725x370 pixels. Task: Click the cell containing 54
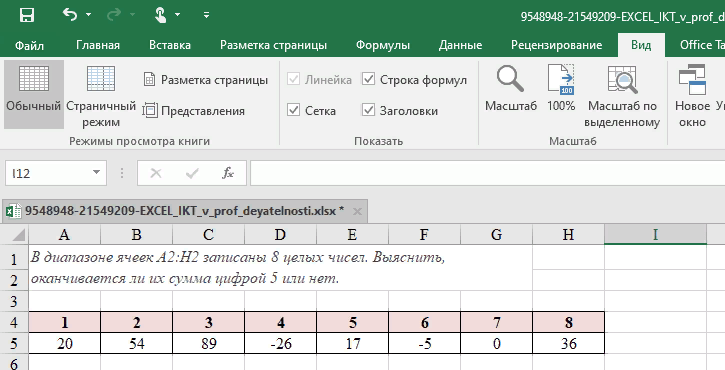click(x=136, y=344)
